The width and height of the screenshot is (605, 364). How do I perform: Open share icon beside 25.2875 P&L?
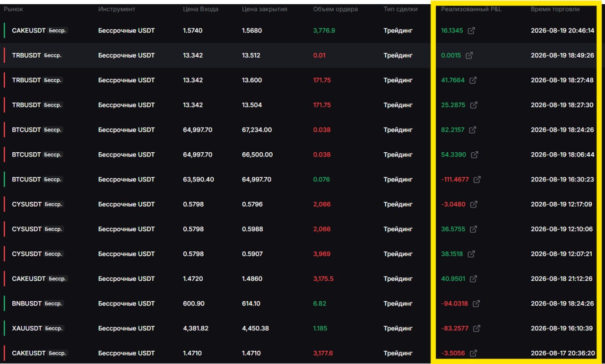[x=474, y=105]
